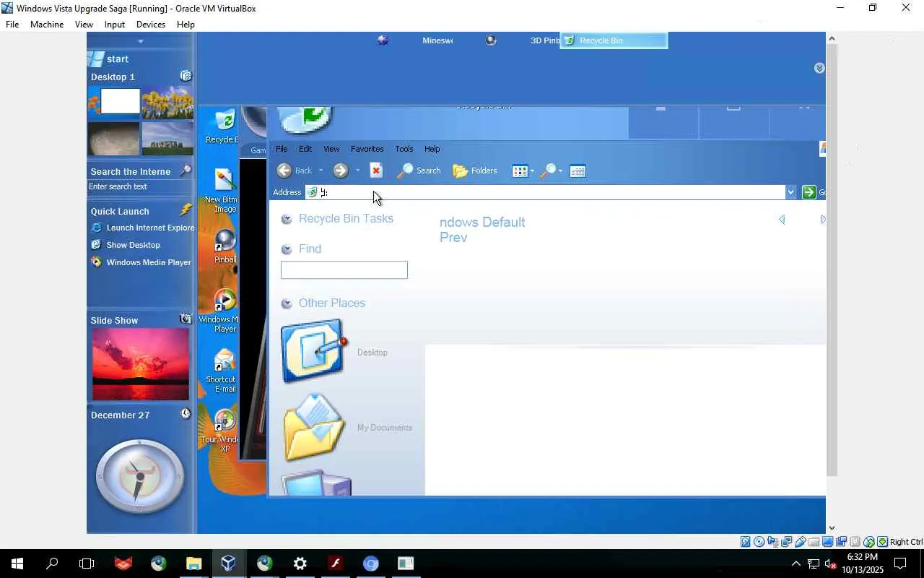
Task: Click the VirtualBox display status icon
Action: click(x=828, y=542)
